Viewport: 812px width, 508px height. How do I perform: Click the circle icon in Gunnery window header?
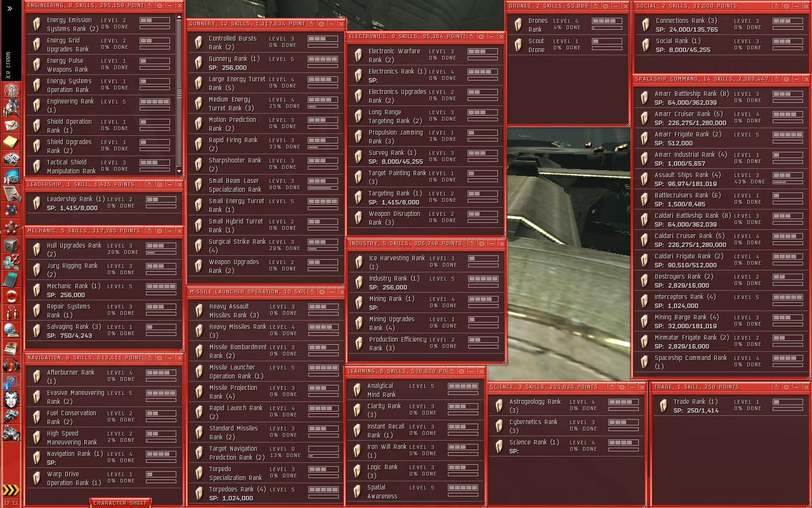click(x=321, y=23)
